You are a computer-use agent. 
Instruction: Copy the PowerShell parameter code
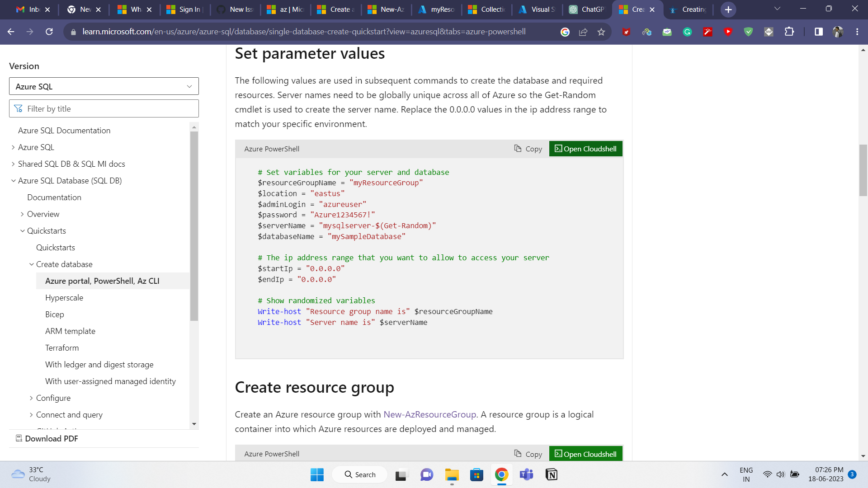528,148
